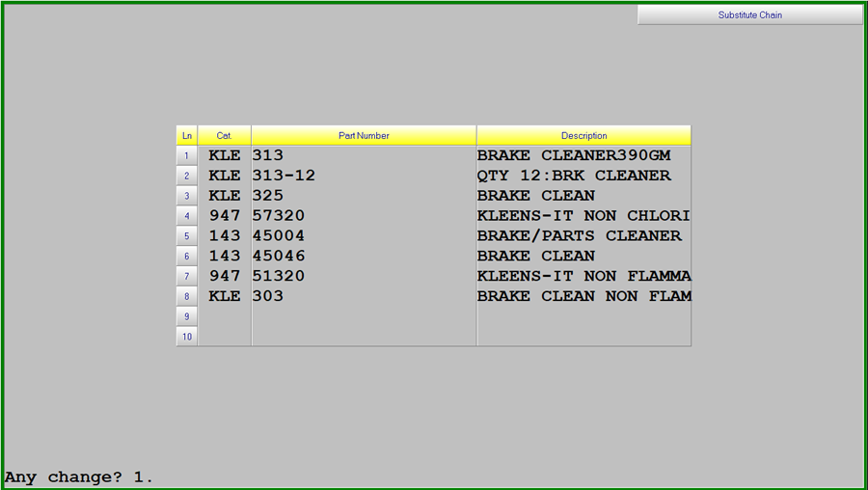Viewport: 868px width, 490px height.
Task: Click category 143 on line 5
Action: (x=225, y=236)
